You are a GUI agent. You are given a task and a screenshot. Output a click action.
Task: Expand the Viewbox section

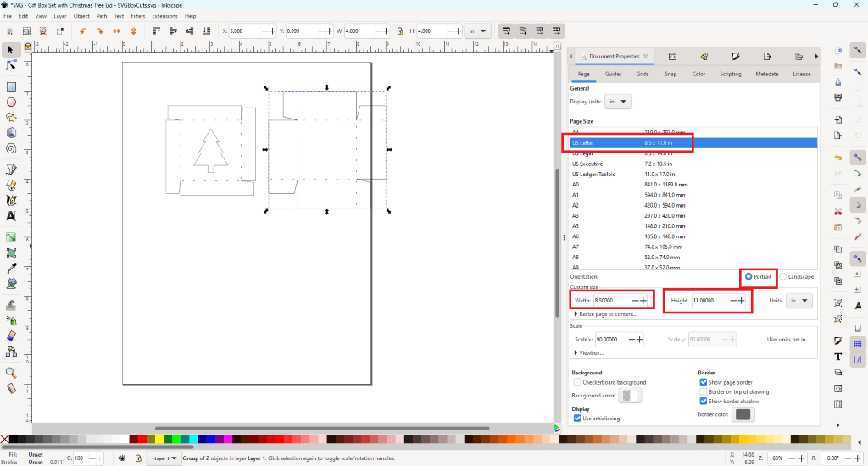tap(589, 352)
